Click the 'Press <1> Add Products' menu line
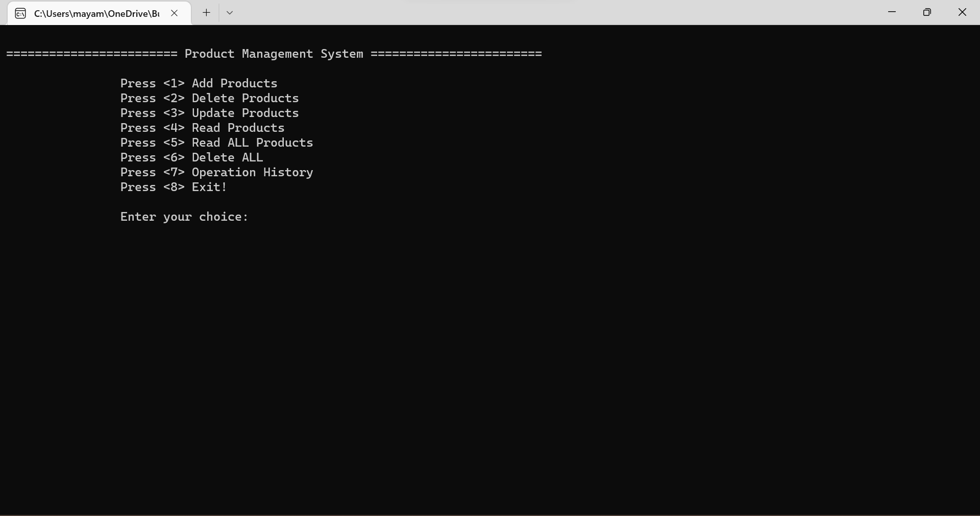Screen dimensions: 980x516 click(199, 84)
